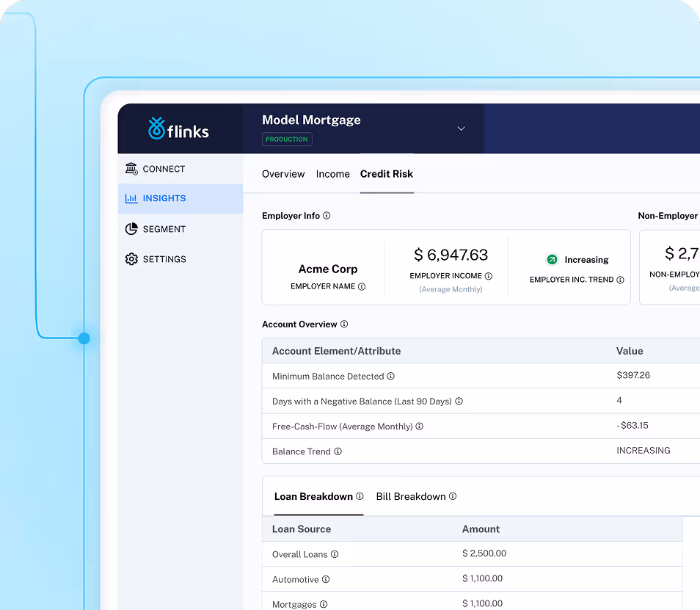This screenshot has width=700, height=610.
Task: Click info icon beside Loan Breakdown tab
Action: [360, 496]
